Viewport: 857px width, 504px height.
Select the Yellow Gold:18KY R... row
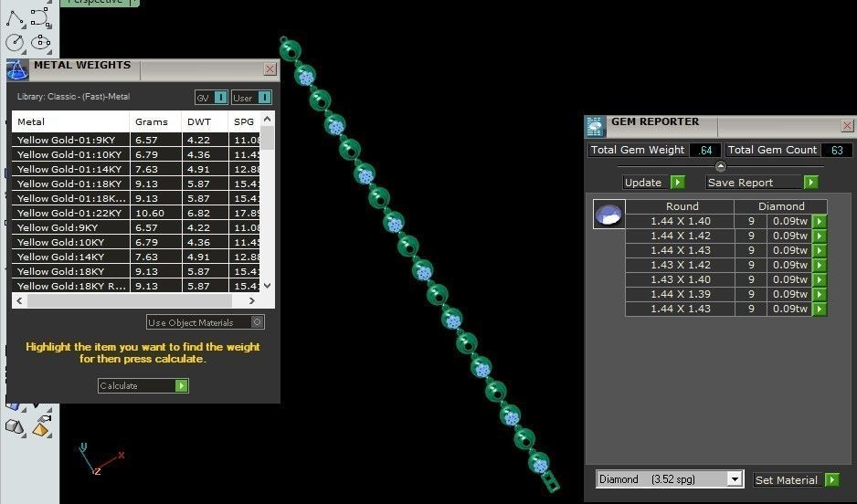click(135, 286)
